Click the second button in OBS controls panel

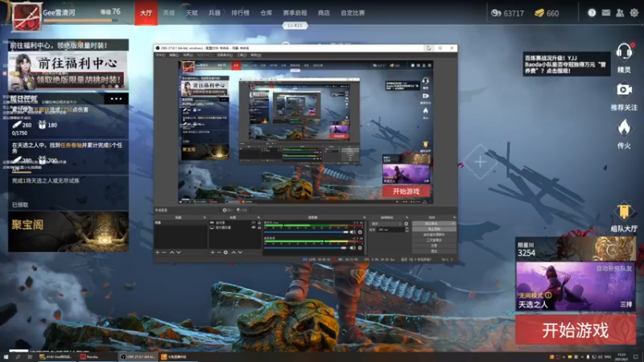pyautogui.click(x=434, y=229)
